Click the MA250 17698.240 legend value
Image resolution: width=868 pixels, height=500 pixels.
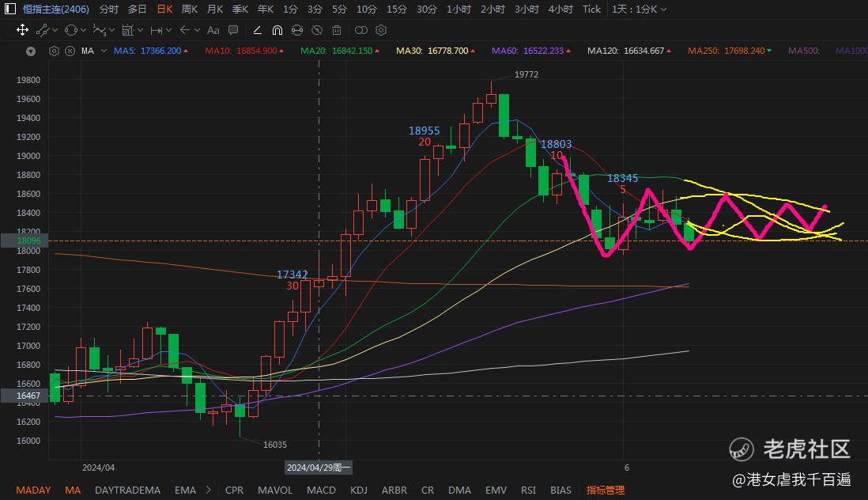(x=729, y=51)
